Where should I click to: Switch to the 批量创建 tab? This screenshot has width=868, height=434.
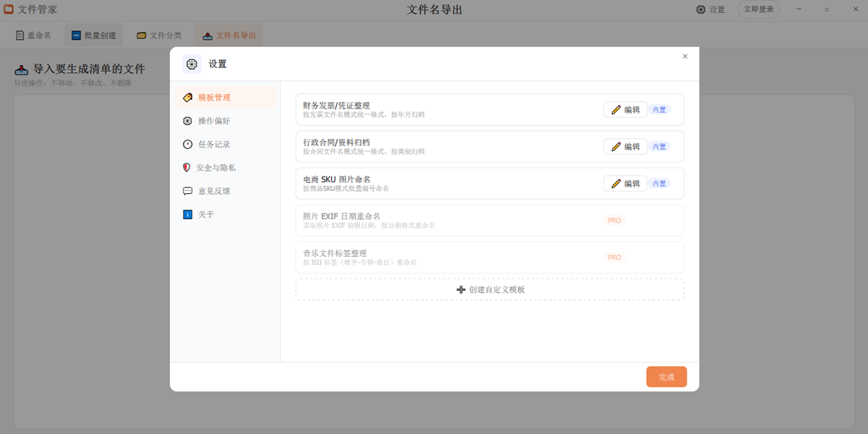coord(93,35)
